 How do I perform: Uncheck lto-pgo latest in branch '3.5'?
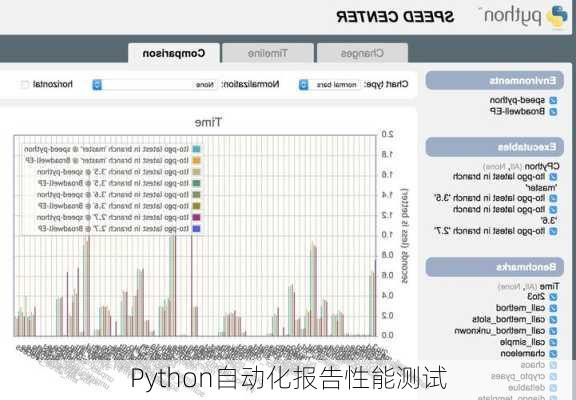pyautogui.click(x=553, y=198)
